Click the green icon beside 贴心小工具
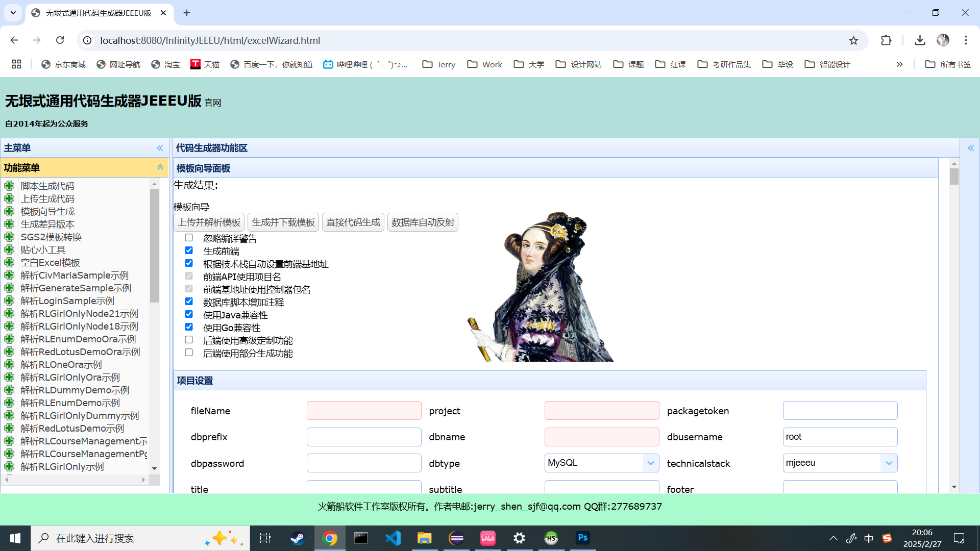Image resolution: width=980 pixels, height=551 pixels. 10,249
